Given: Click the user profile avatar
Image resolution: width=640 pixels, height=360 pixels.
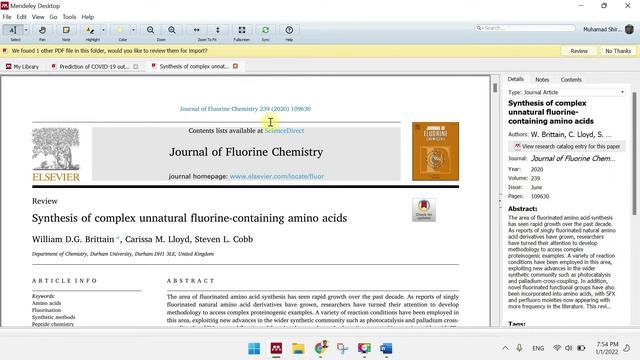Looking at the screenshot, I should pyautogui.click(x=629, y=29).
